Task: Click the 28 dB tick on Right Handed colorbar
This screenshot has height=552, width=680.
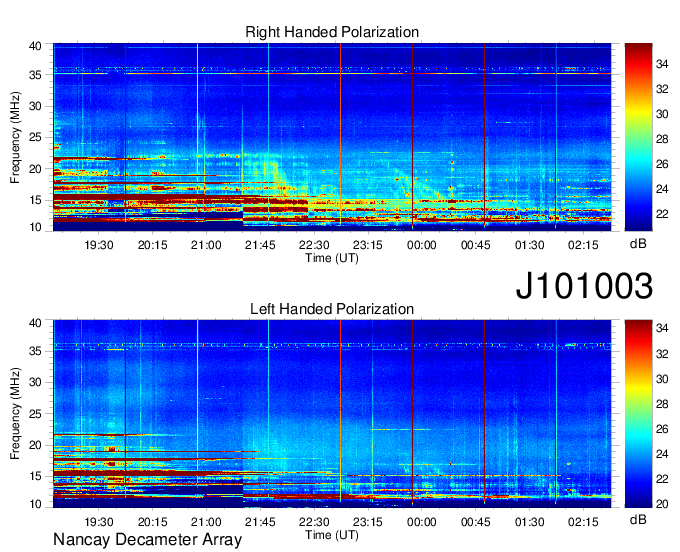Action: coord(662,139)
